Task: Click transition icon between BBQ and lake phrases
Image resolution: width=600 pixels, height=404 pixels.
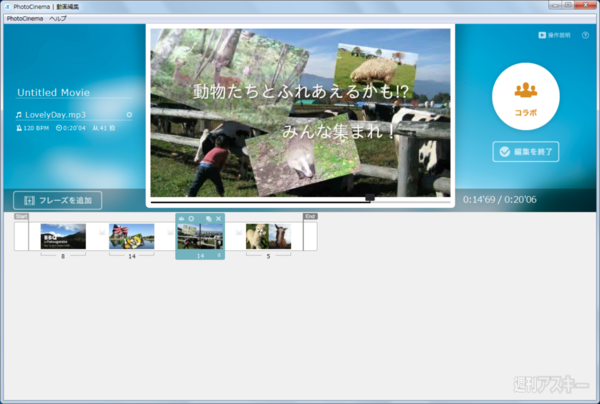Action: coord(102,232)
